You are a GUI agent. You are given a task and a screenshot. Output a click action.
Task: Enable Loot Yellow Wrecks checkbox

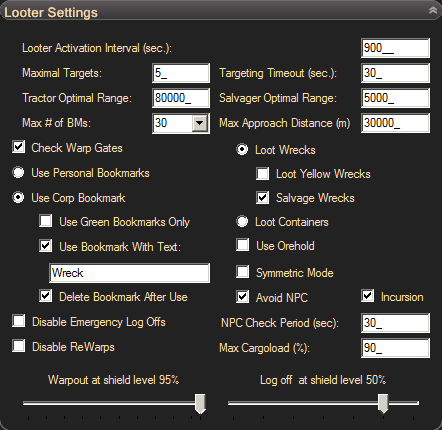263,173
